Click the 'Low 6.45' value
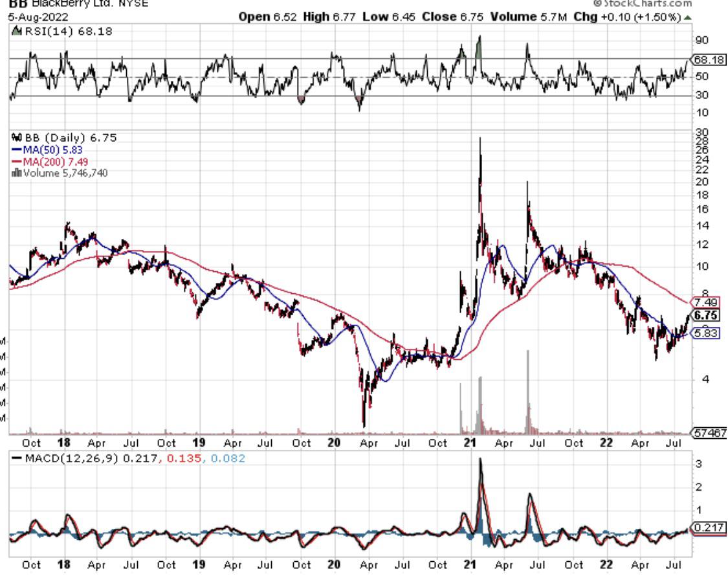 click(389, 17)
